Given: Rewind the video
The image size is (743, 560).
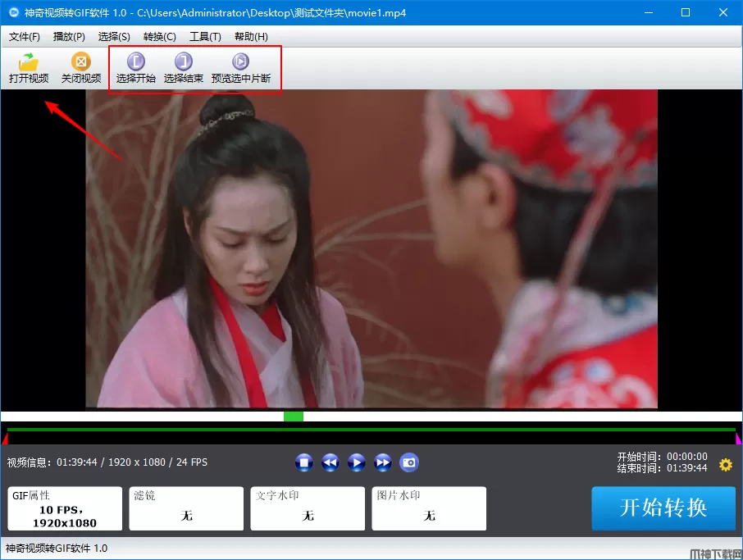Looking at the screenshot, I should (330, 462).
